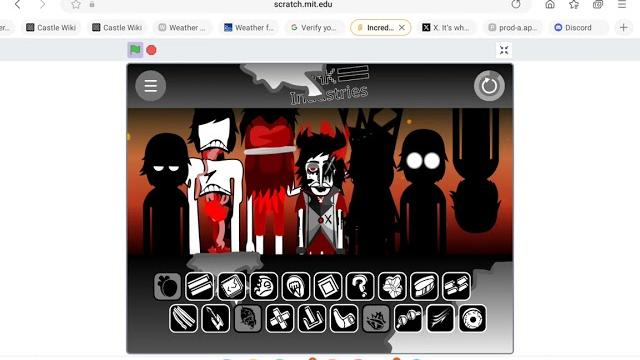The height and width of the screenshot is (360, 640).
Task: Open the browser menu icon
Action: (622, 4)
